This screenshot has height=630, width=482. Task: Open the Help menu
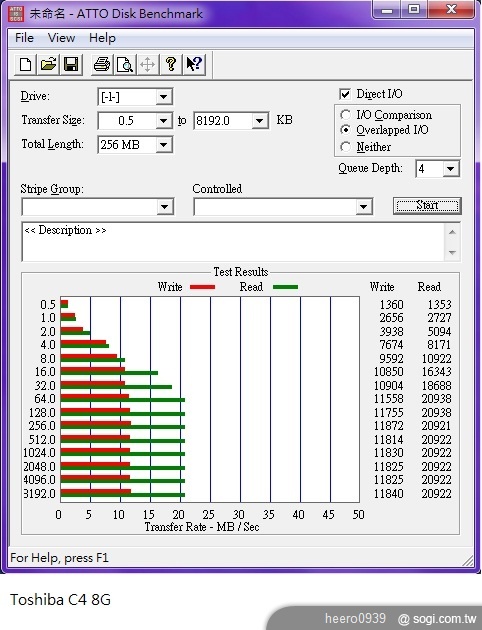pyautogui.click(x=102, y=38)
